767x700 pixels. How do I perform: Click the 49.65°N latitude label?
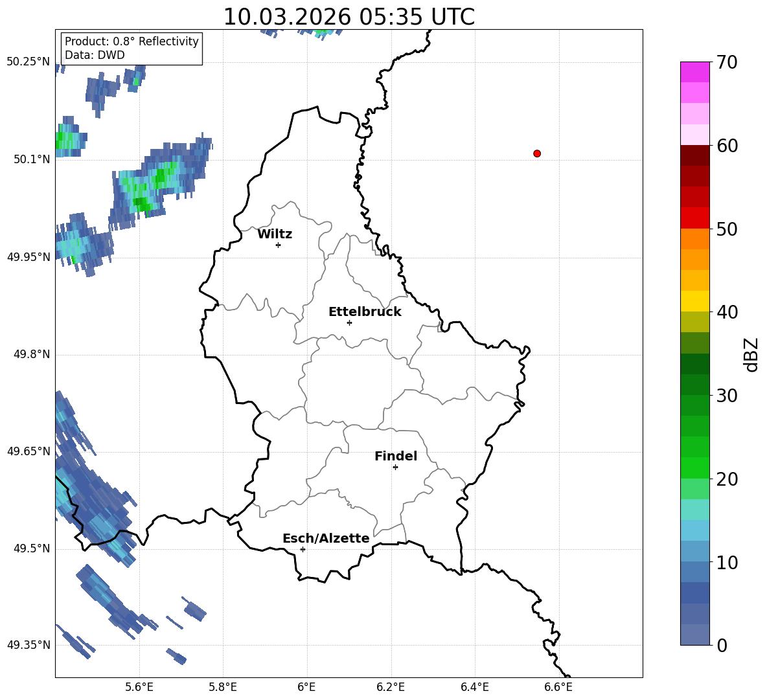pyautogui.click(x=29, y=451)
